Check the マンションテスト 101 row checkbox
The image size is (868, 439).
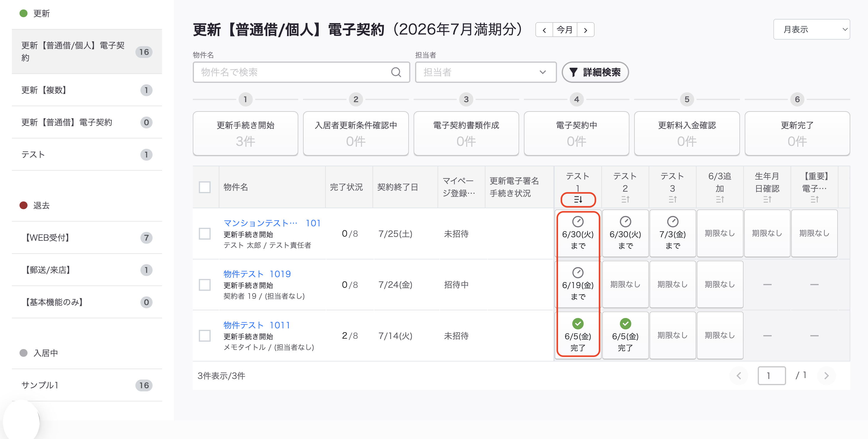(205, 234)
